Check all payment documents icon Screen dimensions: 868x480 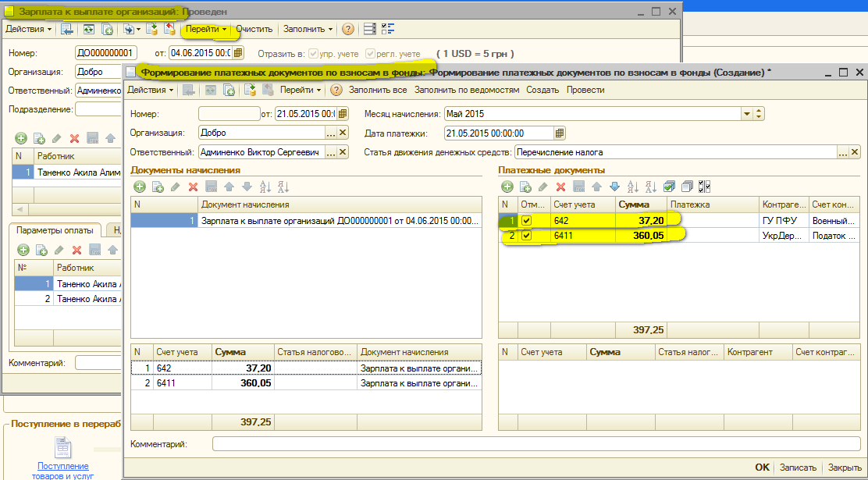click(x=669, y=187)
